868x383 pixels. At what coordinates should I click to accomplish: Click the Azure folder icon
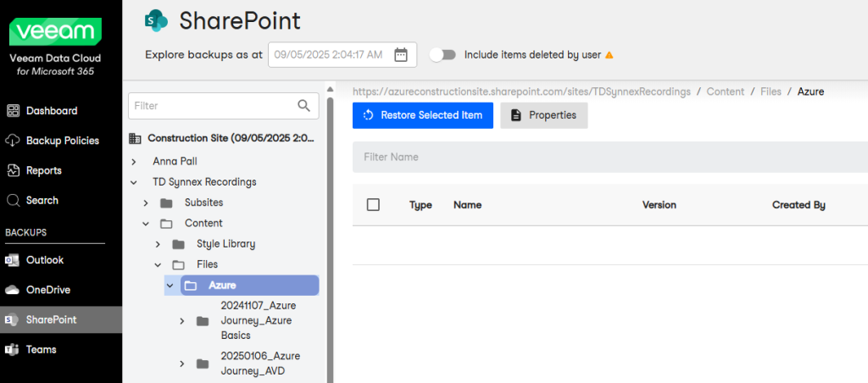coord(191,286)
